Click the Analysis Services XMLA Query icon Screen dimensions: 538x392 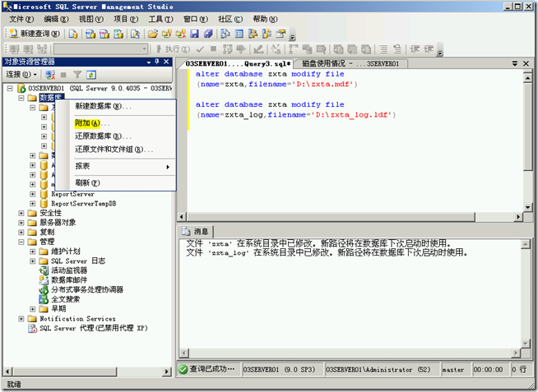tap(118, 34)
